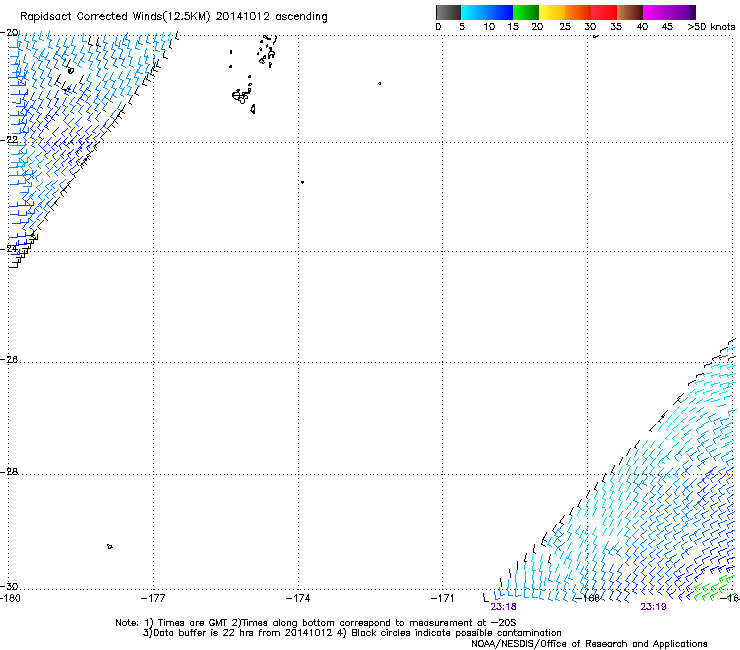Click the magenta 40-45 knots legend segment

pyautogui.click(x=656, y=12)
